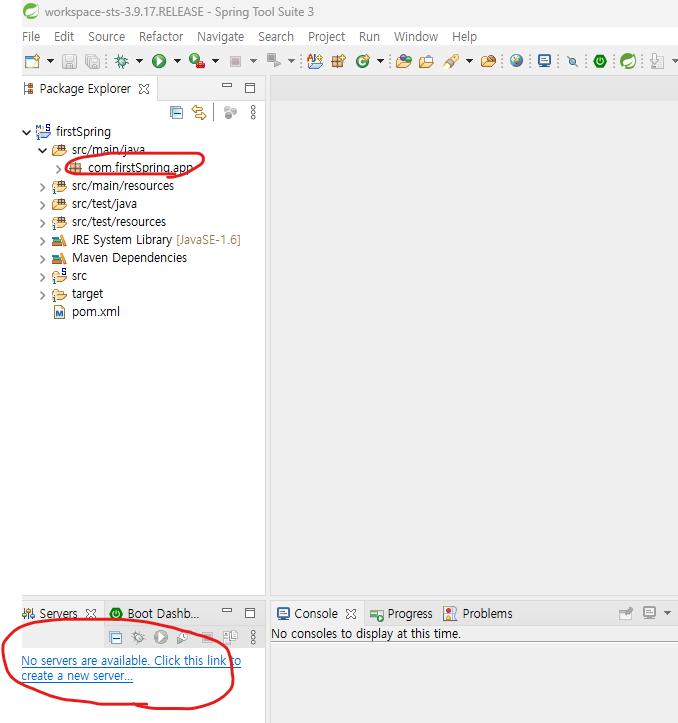Viewport: 678px width, 723px height.
Task: Click Open Console icon in Console toolbar
Action: 649,613
